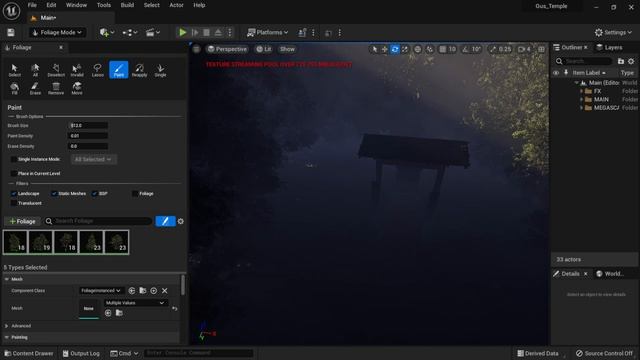The height and width of the screenshot is (360, 640).
Task: Click the Stop simulation button
Action: (207, 33)
